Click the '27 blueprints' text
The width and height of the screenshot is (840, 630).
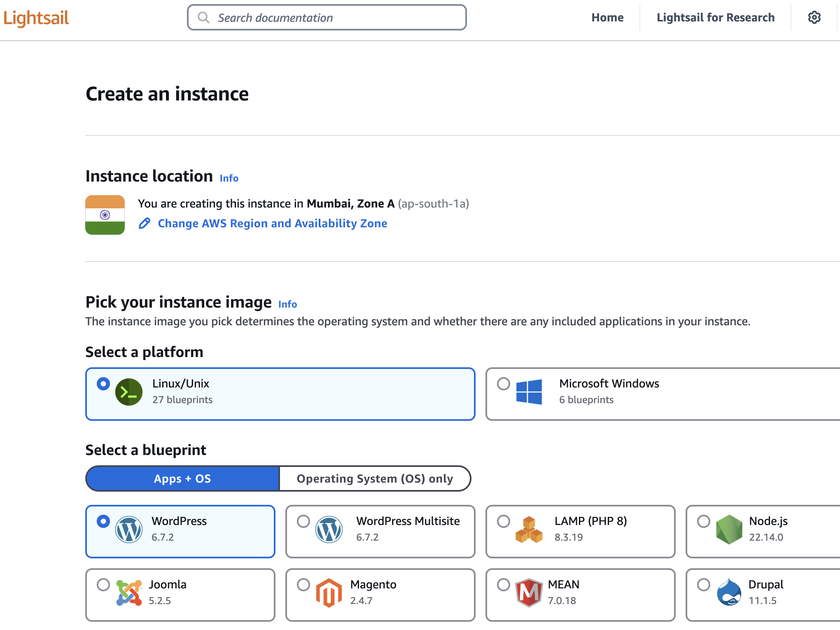click(x=182, y=400)
